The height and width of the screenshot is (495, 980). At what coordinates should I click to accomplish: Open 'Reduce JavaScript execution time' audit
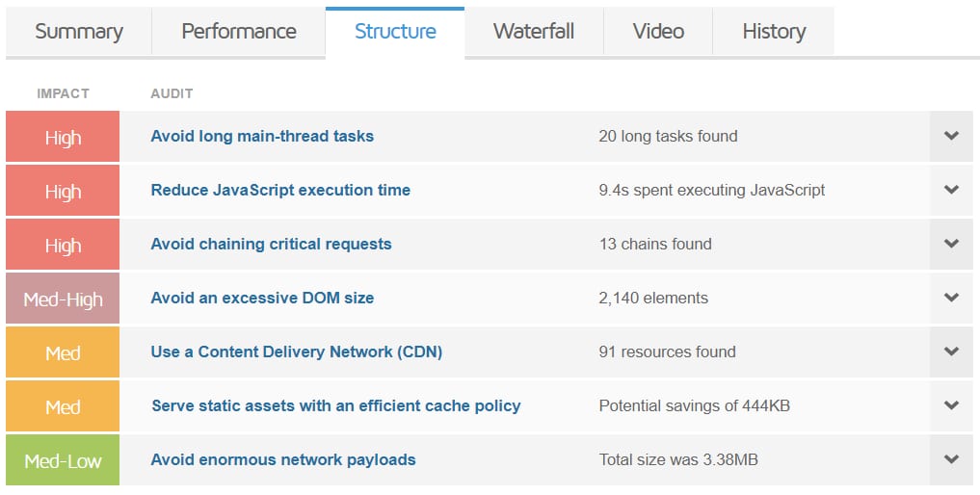[x=280, y=191]
